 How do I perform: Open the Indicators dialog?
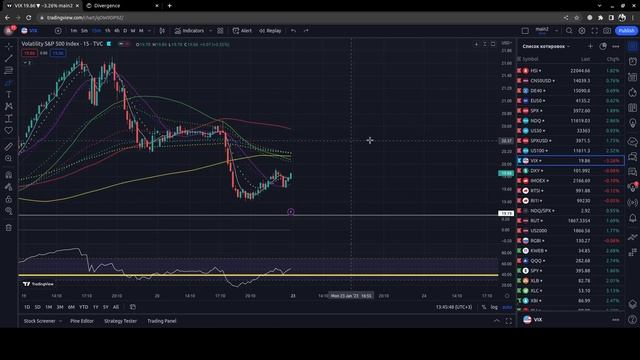point(189,31)
